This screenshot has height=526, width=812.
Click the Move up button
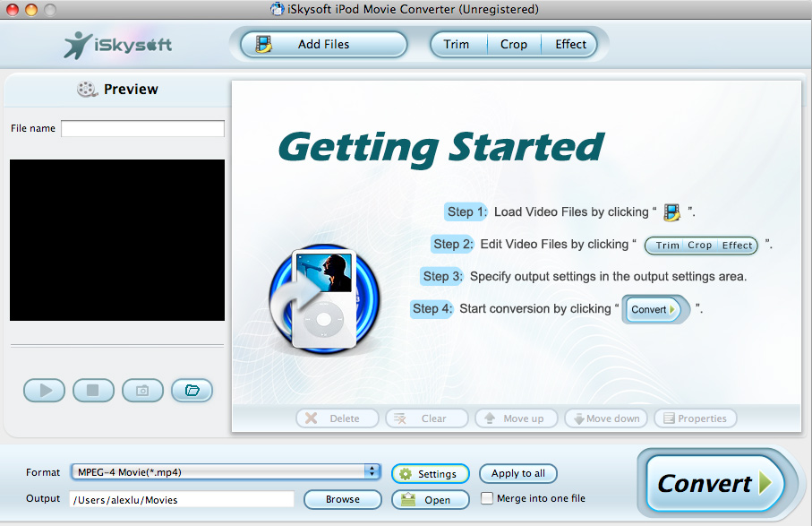tap(517, 418)
